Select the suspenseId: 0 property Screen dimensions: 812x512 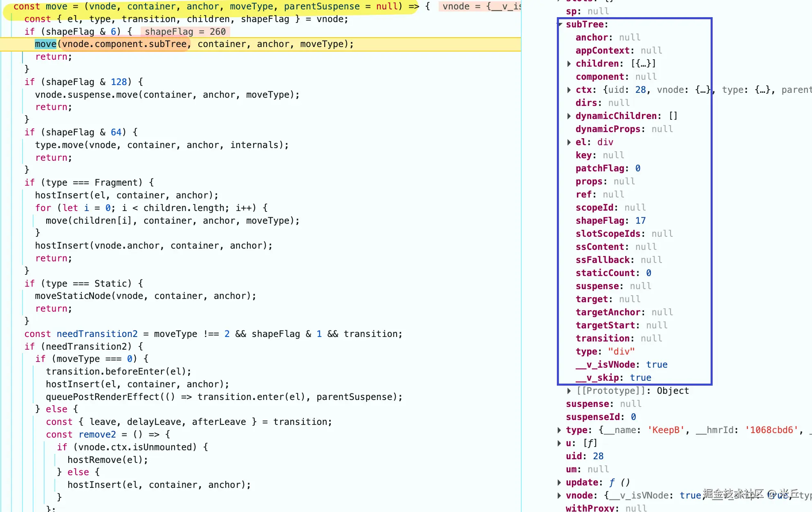point(601,417)
